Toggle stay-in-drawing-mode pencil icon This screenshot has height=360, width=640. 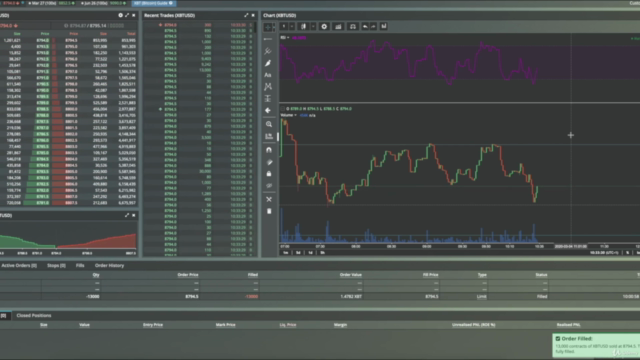click(x=269, y=162)
